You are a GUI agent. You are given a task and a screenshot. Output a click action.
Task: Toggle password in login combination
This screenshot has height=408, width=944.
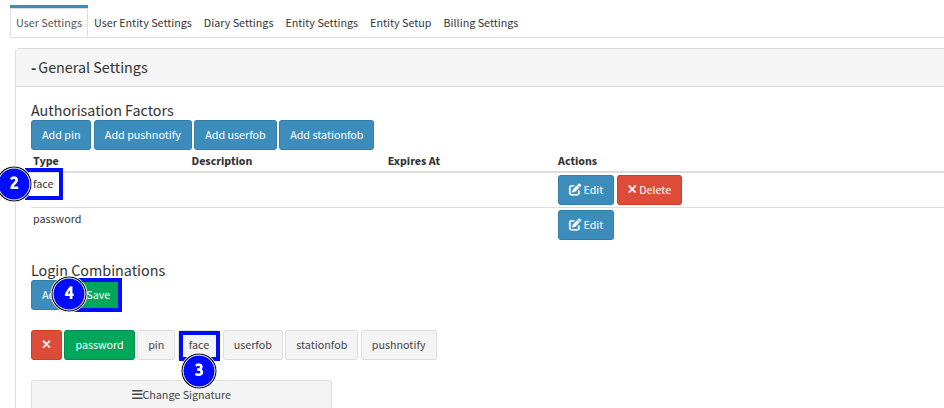(x=99, y=345)
